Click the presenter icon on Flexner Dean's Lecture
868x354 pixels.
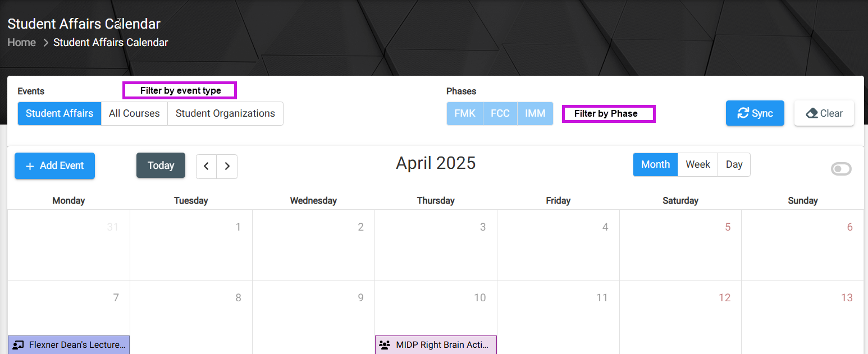click(18, 345)
